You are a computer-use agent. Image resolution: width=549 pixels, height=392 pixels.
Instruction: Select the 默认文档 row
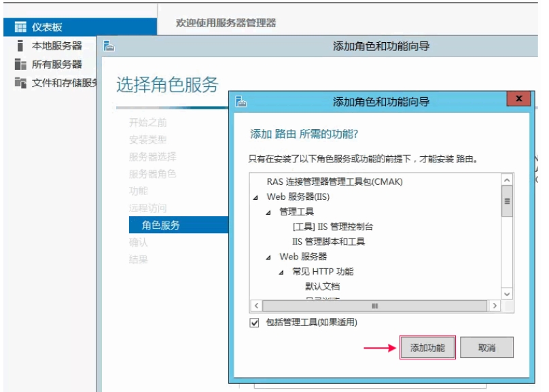point(323,286)
